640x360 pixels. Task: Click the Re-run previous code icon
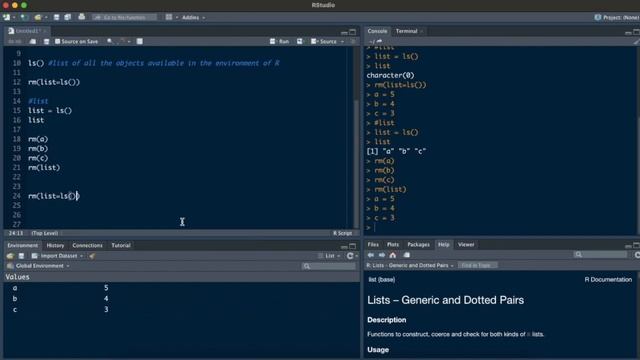tap(300, 41)
